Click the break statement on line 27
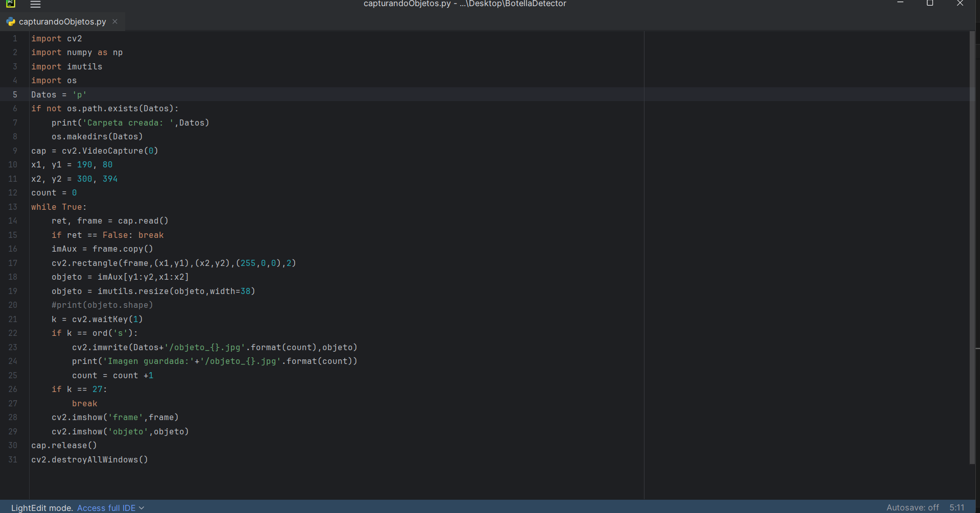The image size is (980, 513). [x=85, y=403]
